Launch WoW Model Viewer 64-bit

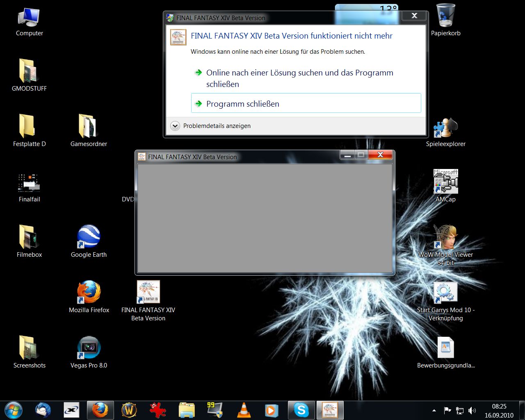tap(445, 245)
